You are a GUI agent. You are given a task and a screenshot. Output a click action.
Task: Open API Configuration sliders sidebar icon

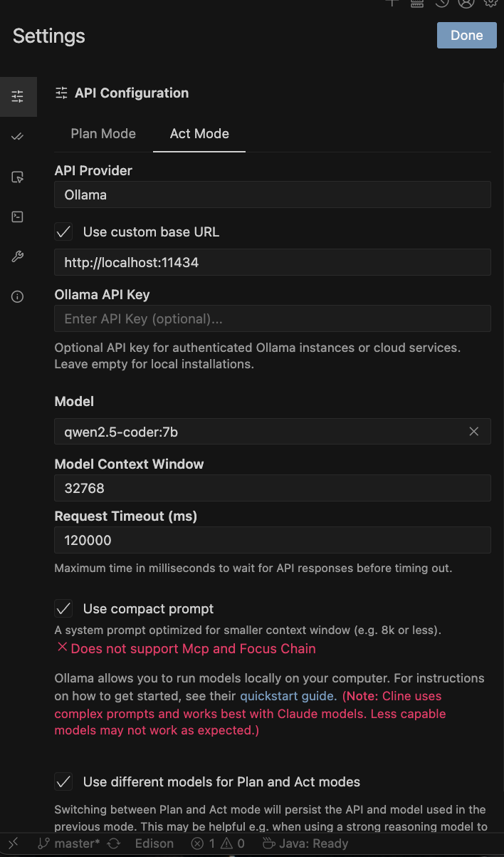click(18, 96)
